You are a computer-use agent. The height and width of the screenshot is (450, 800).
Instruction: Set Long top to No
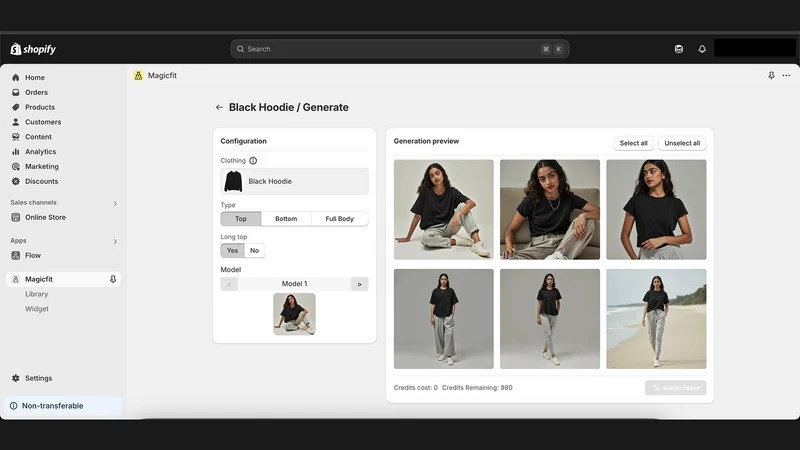(255, 251)
